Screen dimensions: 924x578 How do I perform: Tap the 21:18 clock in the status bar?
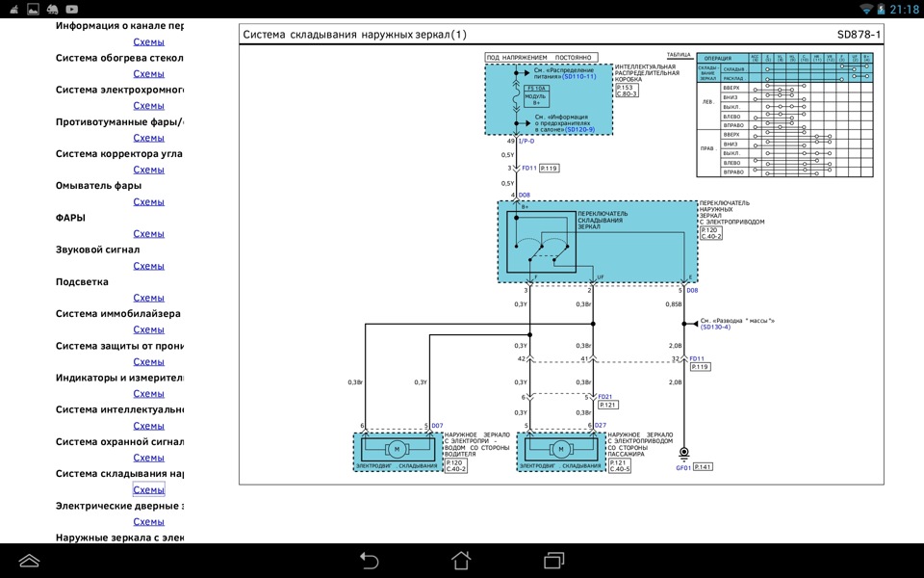904,10
